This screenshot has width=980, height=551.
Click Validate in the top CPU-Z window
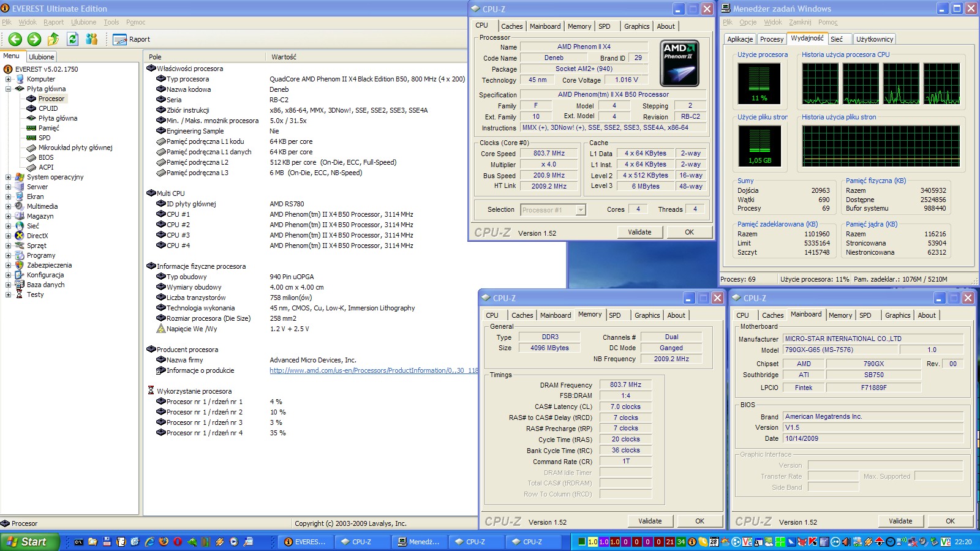(639, 232)
